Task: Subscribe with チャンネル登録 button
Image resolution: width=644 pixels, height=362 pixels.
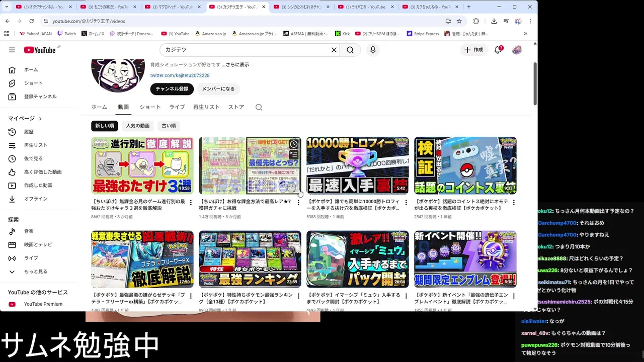Action: 172,89
